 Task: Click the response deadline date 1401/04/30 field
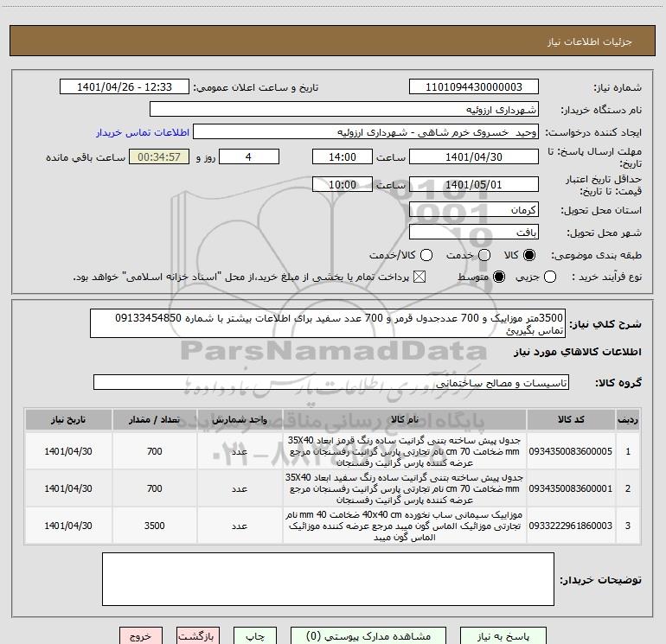(474, 157)
